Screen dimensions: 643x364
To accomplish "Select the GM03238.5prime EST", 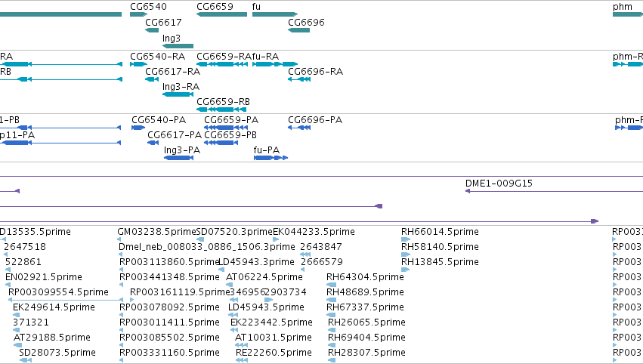I will [x=119, y=239].
